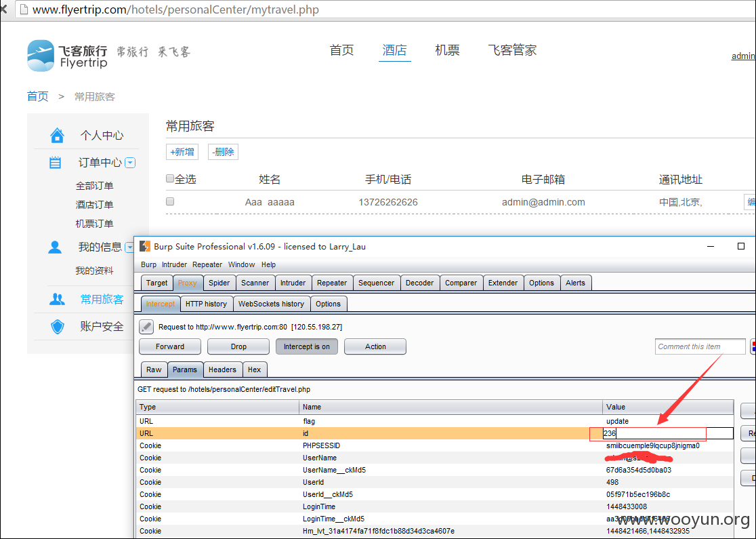Expand the 我的信息 dropdown arrow
This screenshot has width=756, height=539.
[x=129, y=247]
